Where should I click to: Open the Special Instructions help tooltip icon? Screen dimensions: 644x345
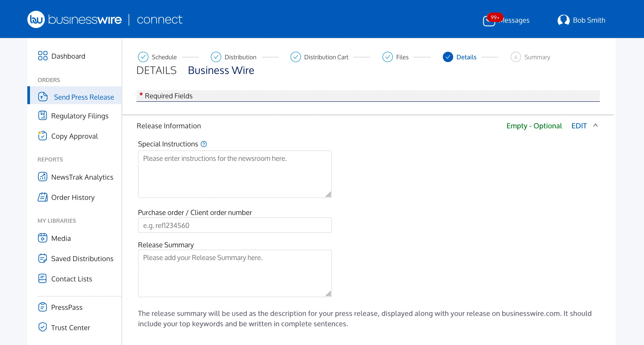[204, 144]
